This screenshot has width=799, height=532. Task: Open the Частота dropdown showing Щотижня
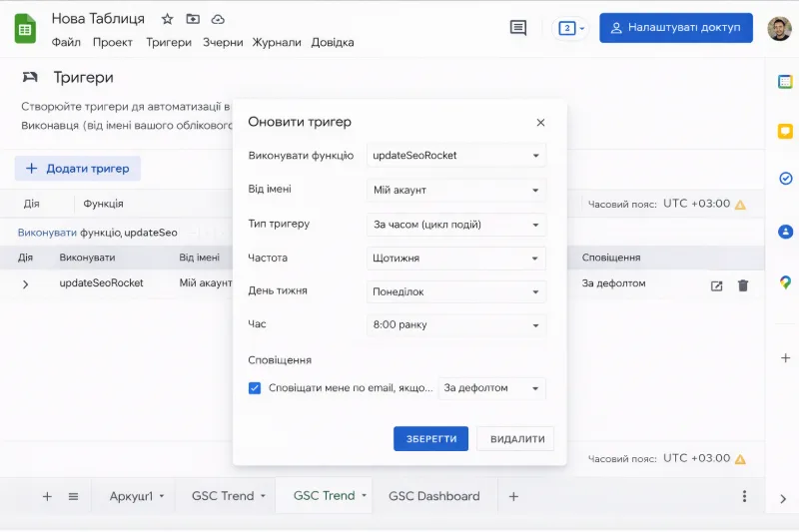click(456, 259)
